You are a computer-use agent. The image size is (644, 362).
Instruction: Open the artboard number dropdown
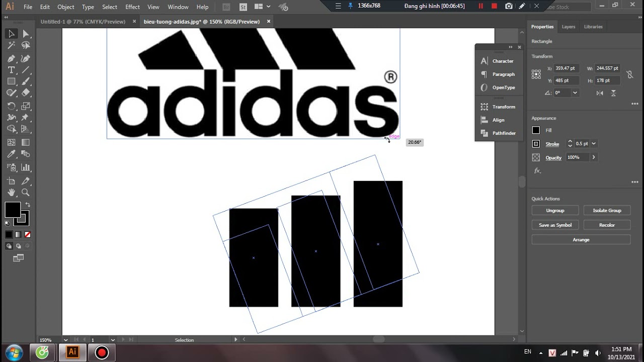click(x=113, y=340)
